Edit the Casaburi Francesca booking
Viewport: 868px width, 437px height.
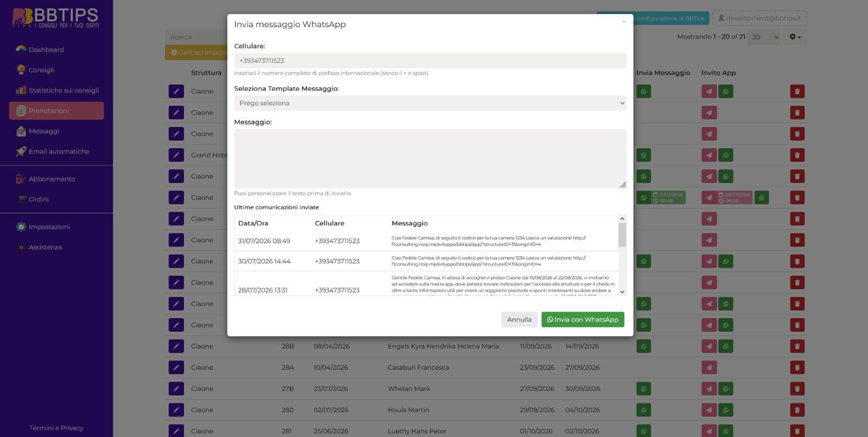coord(176,368)
